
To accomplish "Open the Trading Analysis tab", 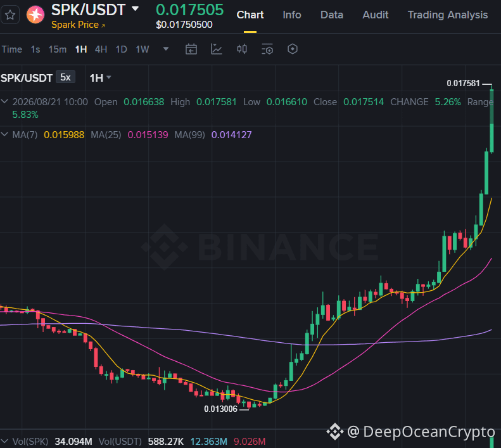I will click(448, 15).
